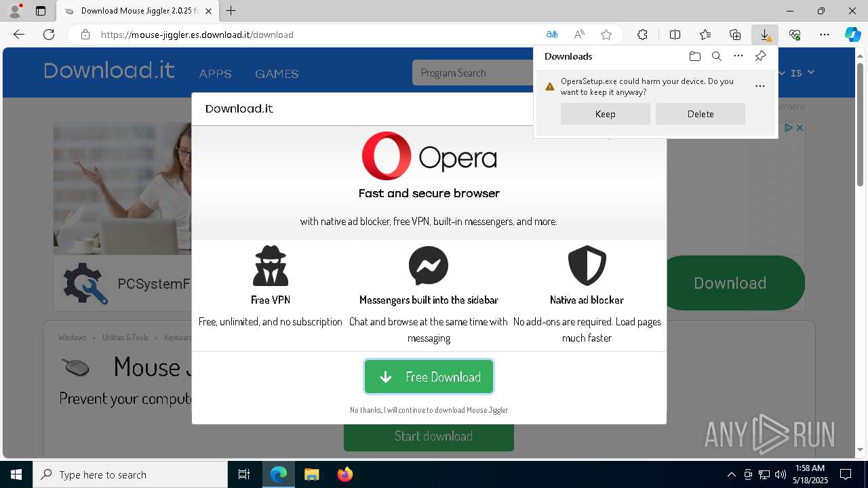Screen dimensions: 868x488
Task: Click the Messenger chat bubble icon
Action: [x=429, y=266]
